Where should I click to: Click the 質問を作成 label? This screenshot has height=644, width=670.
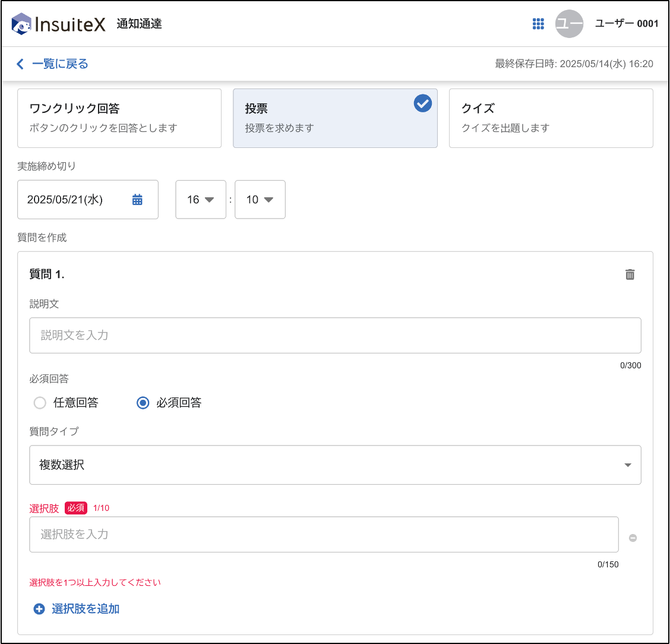[x=42, y=238]
